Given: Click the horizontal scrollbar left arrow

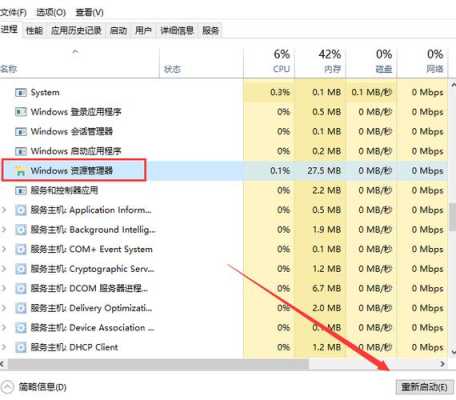Looking at the screenshot, I should click(x=3, y=364).
